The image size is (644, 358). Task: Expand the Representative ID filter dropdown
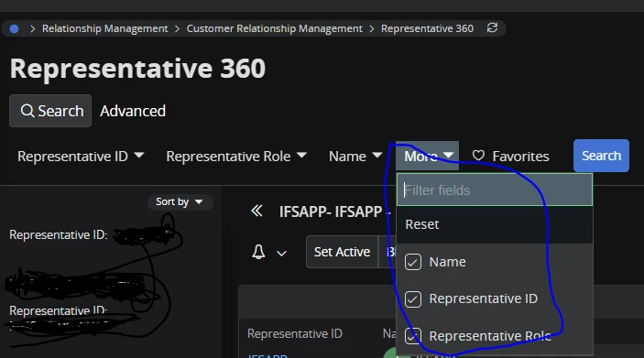tap(81, 156)
